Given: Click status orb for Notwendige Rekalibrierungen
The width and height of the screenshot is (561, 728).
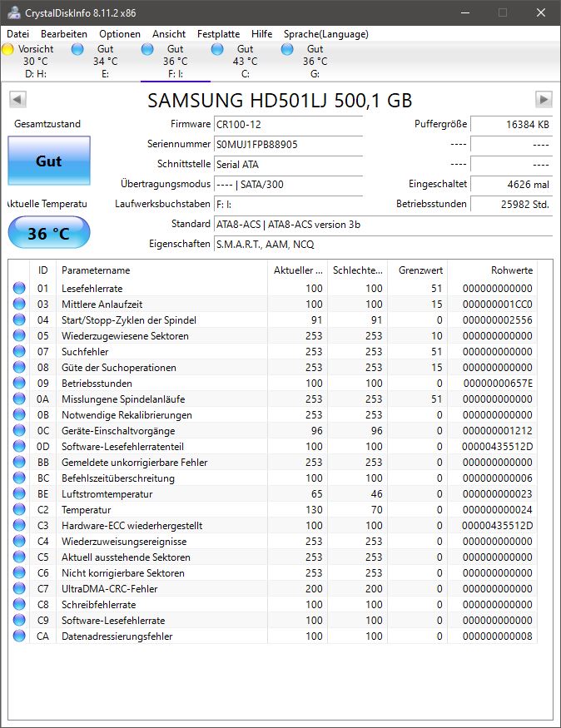Looking at the screenshot, I should coord(19,414).
